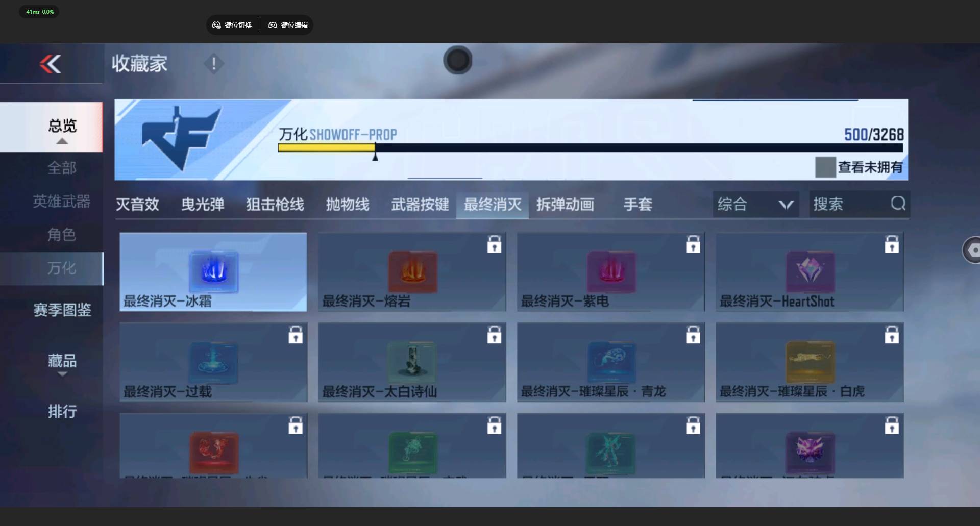Click the 键位切换 gamepad icon
980x526 pixels.
click(216, 25)
